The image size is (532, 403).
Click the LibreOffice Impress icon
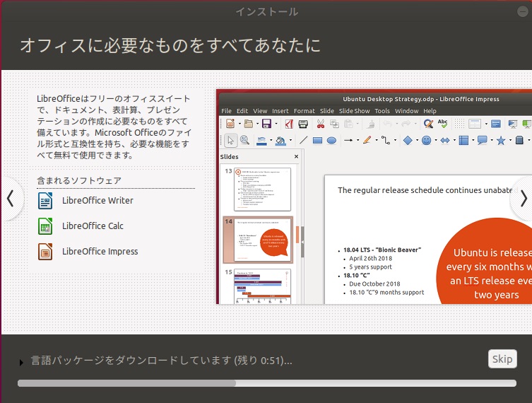pyautogui.click(x=45, y=252)
